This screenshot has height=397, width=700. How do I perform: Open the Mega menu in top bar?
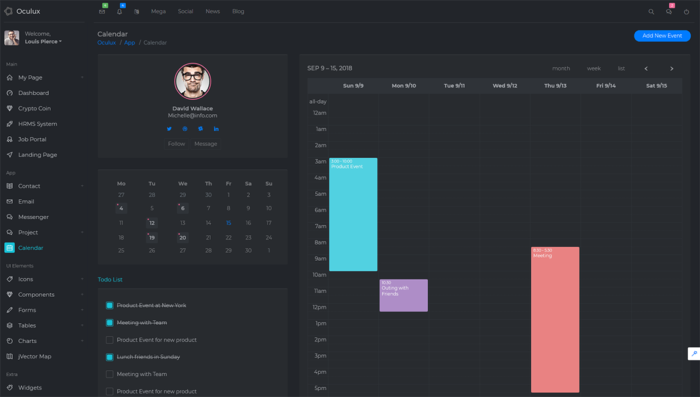click(x=158, y=12)
